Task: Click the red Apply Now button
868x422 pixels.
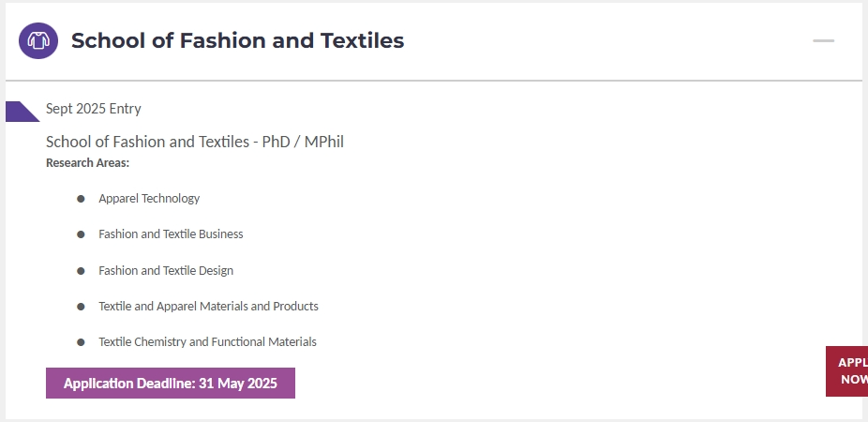Action: (x=847, y=371)
